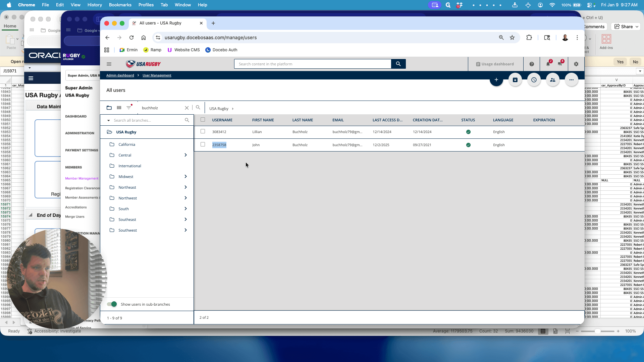
Task: Open the History menu in menu bar
Action: coord(95,5)
